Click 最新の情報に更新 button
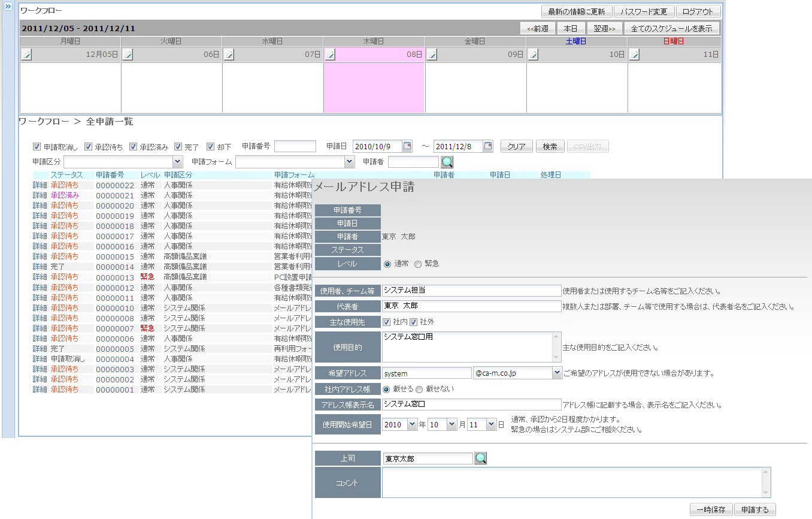 pyautogui.click(x=577, y=12)
